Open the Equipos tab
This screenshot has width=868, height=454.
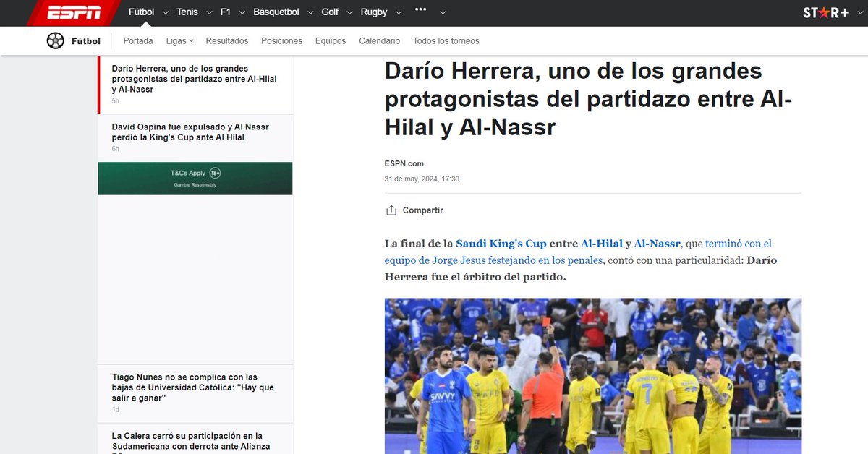tap(331, 41)
